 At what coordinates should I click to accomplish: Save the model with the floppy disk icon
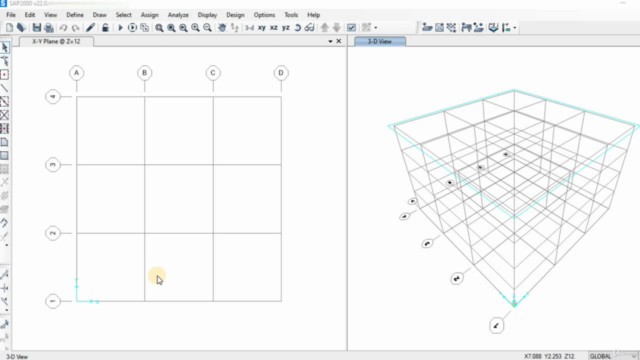[37, 28]
